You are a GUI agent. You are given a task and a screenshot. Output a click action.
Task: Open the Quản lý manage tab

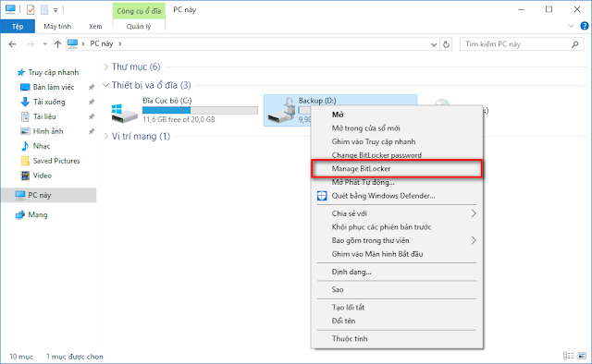pos(139,26)
